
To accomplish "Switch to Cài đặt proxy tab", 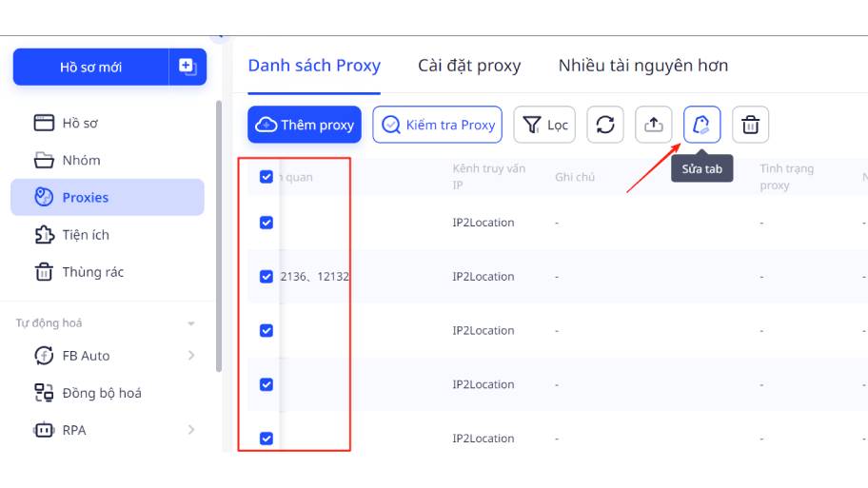I will (x=469, y=66).
